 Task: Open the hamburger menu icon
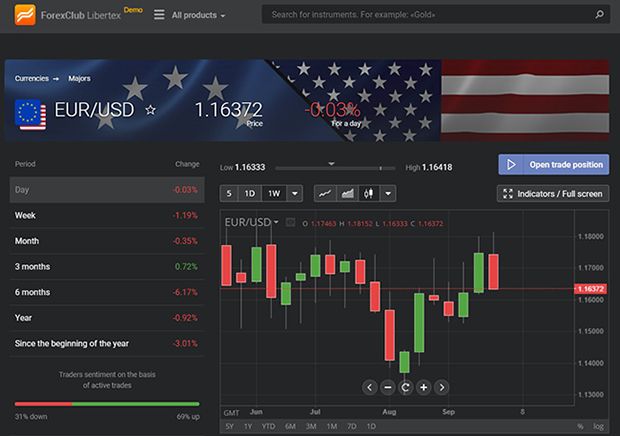click(158, 15)
